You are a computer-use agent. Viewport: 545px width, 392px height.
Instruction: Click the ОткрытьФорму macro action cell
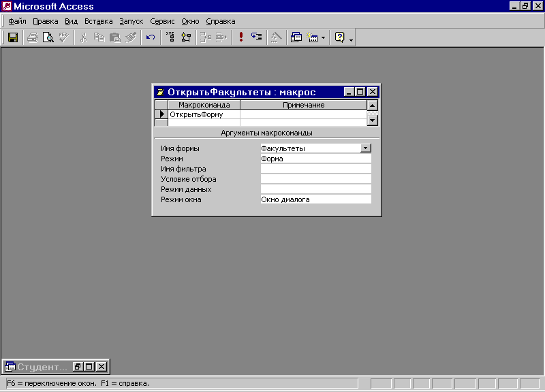pos(204,114)
